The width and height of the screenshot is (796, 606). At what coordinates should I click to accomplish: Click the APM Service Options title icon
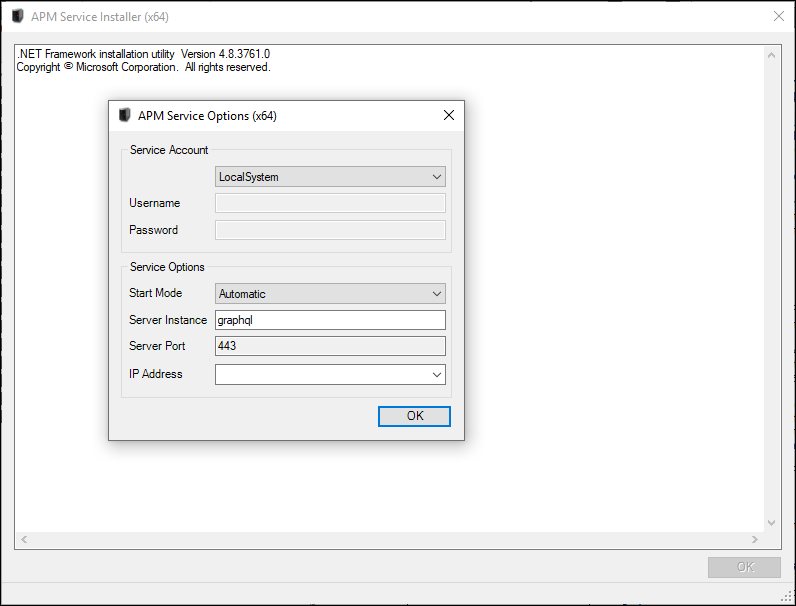tap(124, 115)
